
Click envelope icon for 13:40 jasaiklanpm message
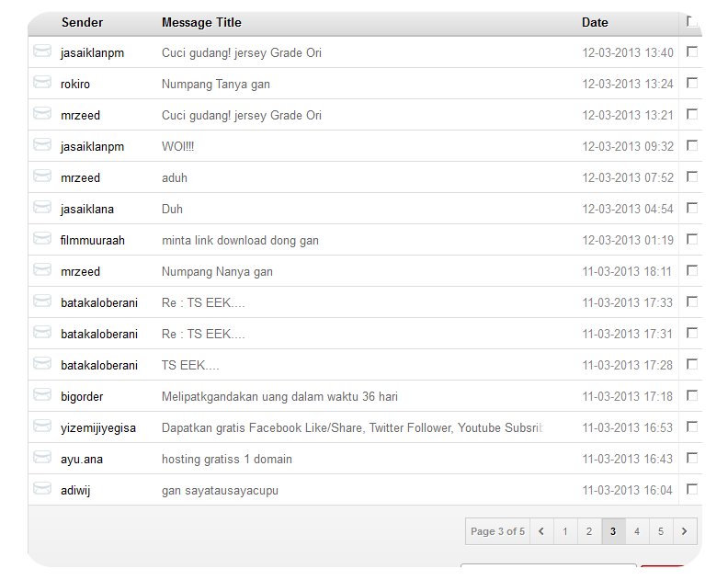click(x=42, y=51)
